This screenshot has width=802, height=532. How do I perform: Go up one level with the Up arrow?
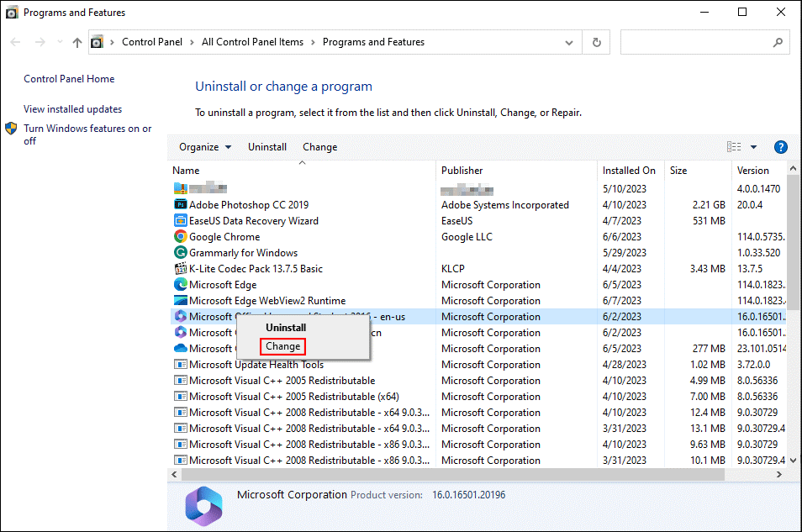pyautogui.click(x=77, y=42)
